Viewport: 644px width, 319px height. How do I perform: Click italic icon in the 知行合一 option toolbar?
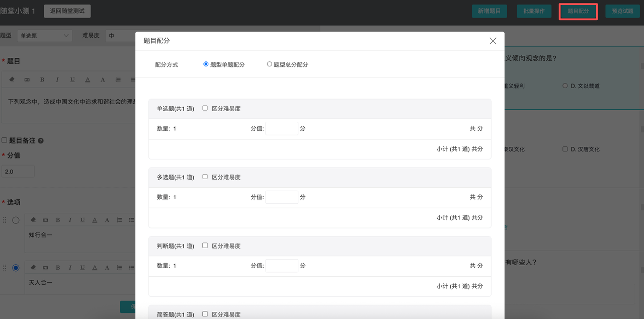(70, 220)
